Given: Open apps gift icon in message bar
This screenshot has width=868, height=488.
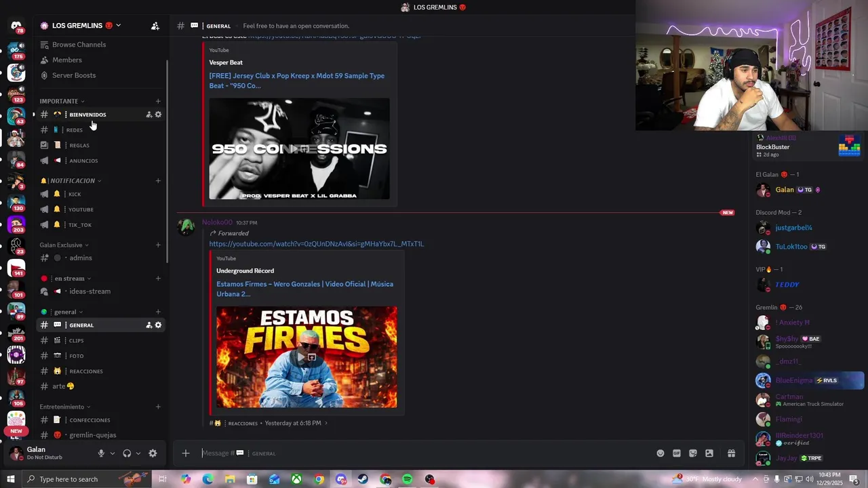Looking at the screenshot, I should coord(731,453).
